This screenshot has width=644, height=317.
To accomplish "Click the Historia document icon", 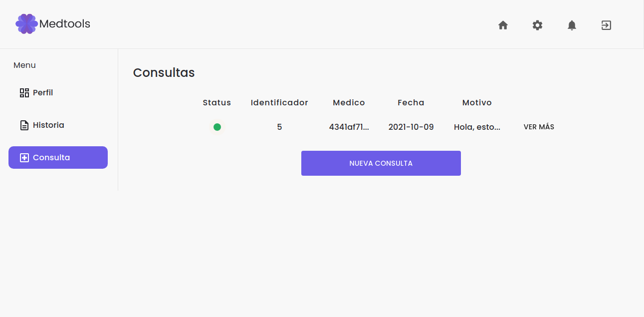I will tap(24, 125).
